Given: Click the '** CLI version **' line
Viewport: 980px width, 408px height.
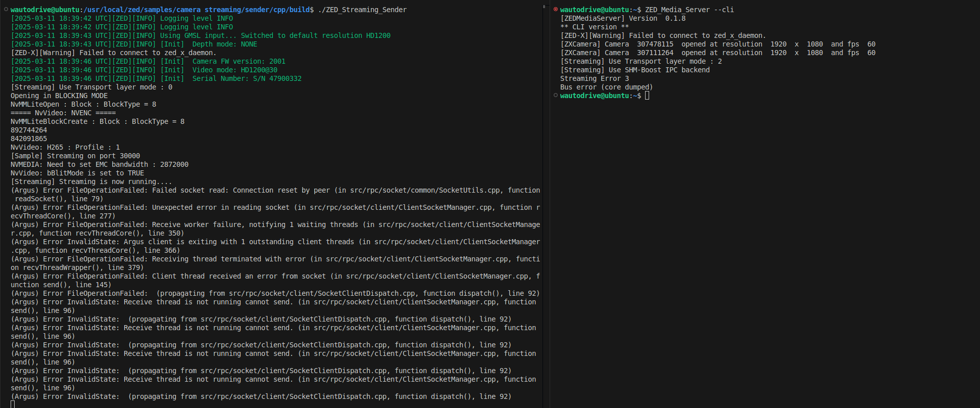Looking at the screenshot, I should pyautogui.click(x=595, y=27).
